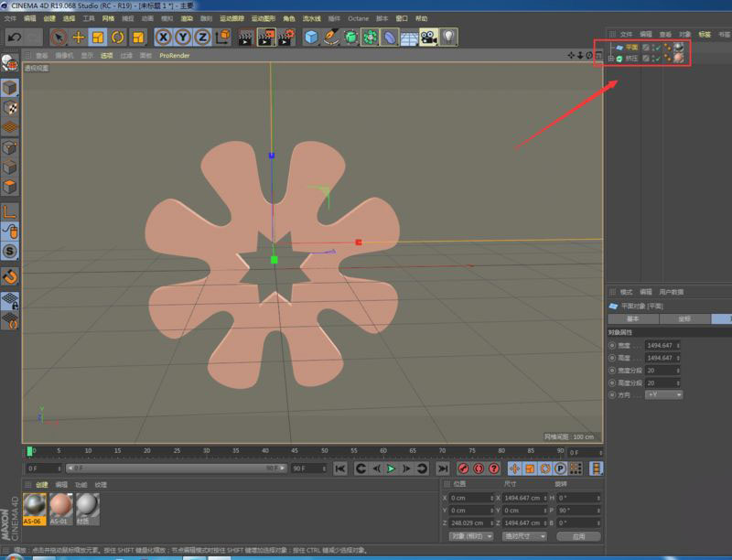Click the Bend deformer capsule icon
The height and width of the screenshot is (560, 732).
390,37
